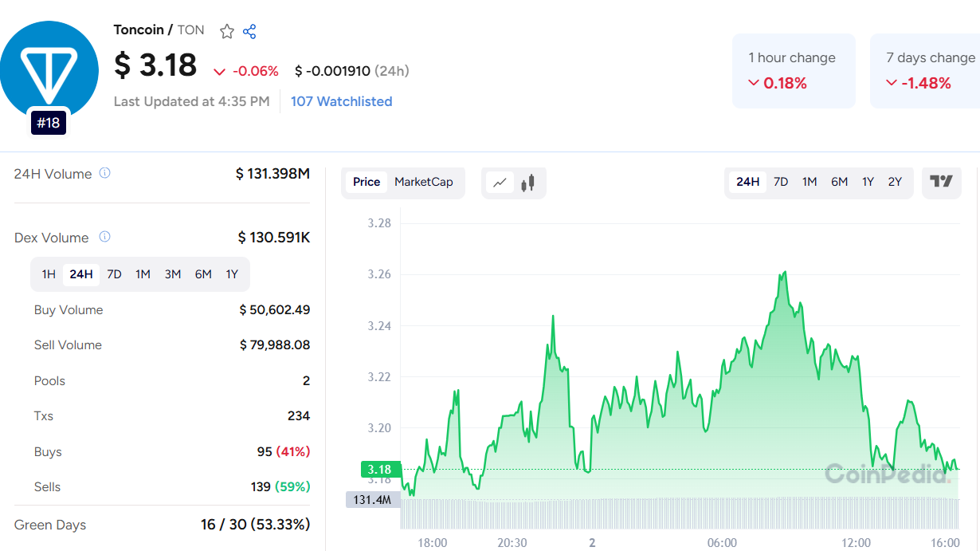
Task: Click the #18 rank badge
Action: [x=49, y=124]
